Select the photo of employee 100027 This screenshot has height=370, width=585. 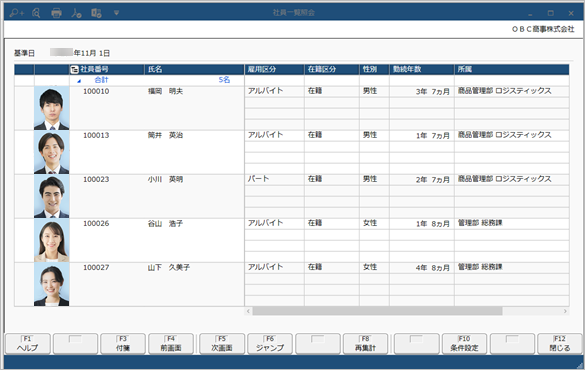(x=51, y=284)
